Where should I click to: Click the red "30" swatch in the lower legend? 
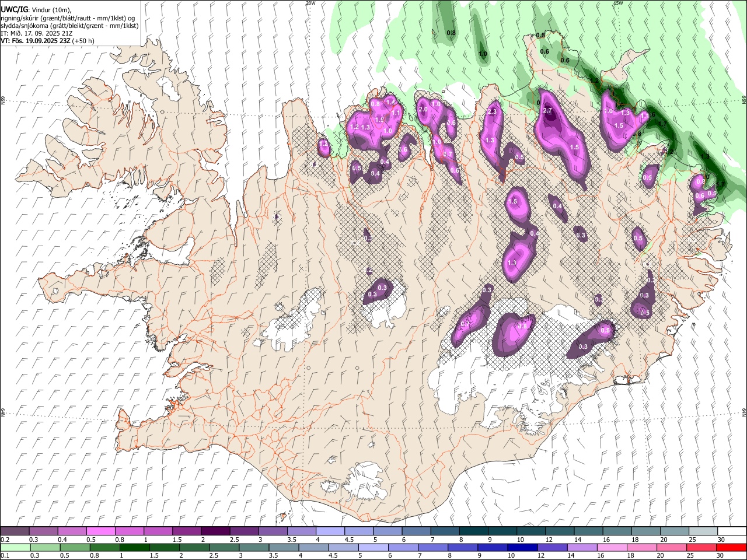pyautogui.click(x=731, y=547)
